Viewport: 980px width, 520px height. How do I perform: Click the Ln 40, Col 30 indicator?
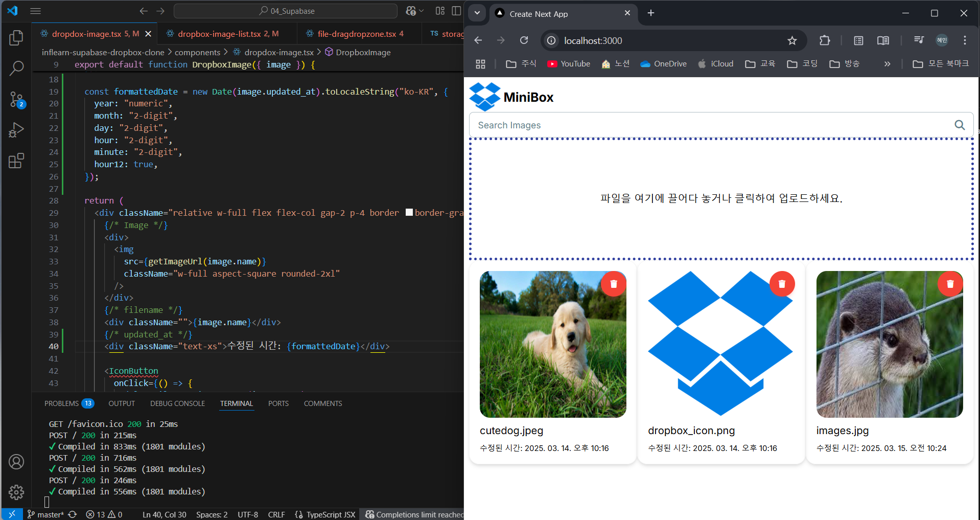(164, 514)
